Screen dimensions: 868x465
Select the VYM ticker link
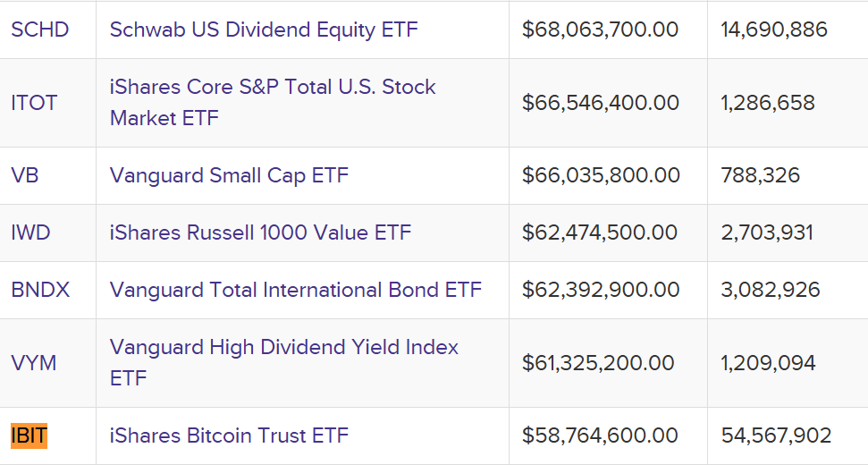(34, 363)
